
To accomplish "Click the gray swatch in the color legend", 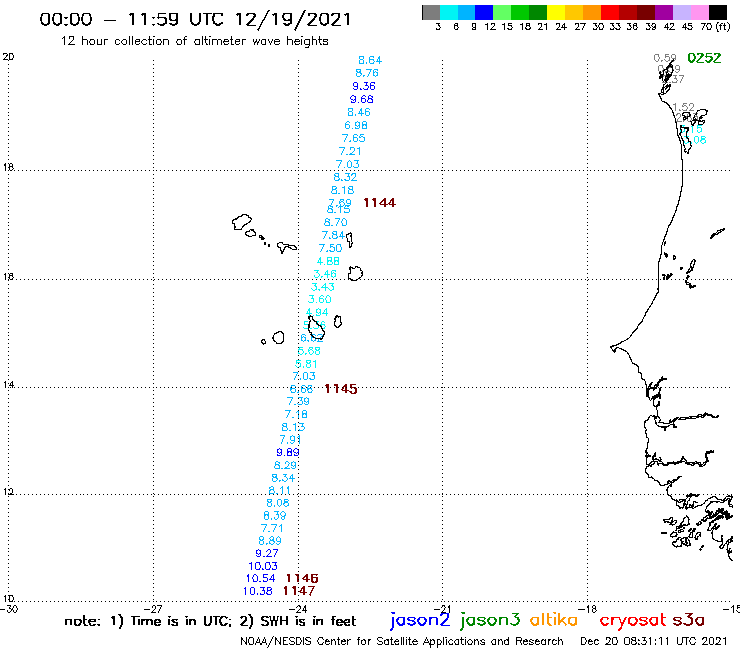I will pyautogui.click(x=431, y=12).
